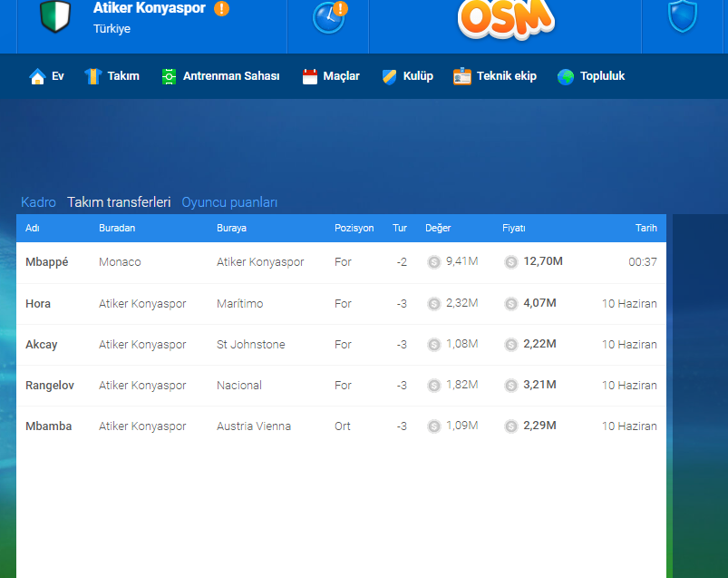Click the Atiker Konyaspor club crest icon

[54, 16]
